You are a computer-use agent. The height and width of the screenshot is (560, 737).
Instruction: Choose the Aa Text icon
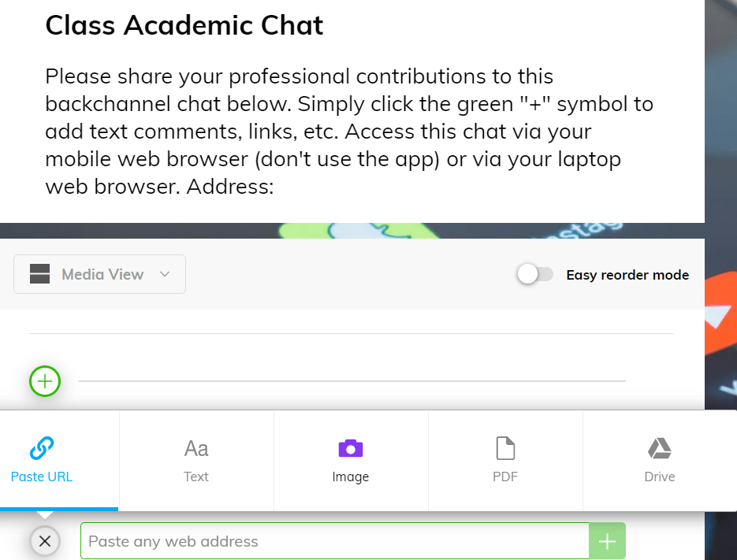(x=196, y=449)
